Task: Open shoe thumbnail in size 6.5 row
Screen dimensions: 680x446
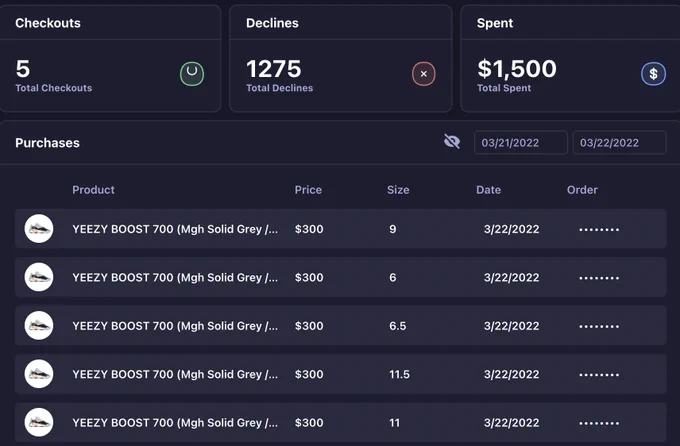Action: click(x=39, y=325)
